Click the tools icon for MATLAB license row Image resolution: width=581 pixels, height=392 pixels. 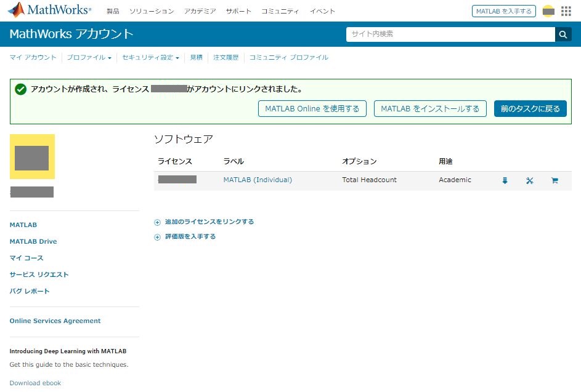(529, 180)
